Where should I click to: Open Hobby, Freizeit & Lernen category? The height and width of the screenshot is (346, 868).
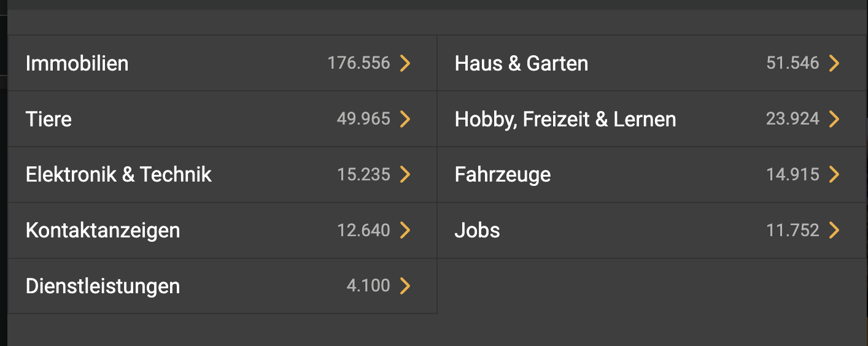click(565, 119)
